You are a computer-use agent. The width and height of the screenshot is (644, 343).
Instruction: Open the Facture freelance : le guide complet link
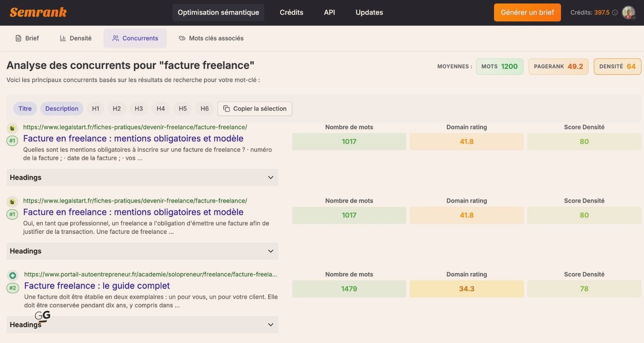[97, 286]
